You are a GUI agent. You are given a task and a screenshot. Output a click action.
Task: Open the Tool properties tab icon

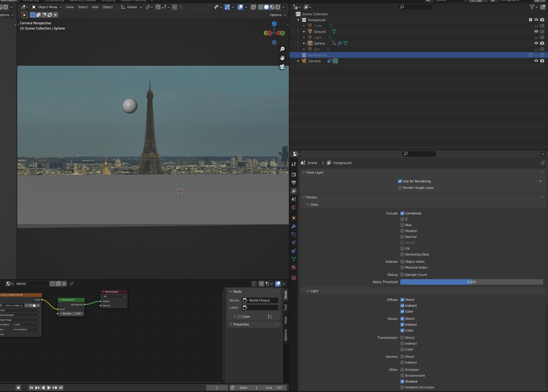click(294, 164)
